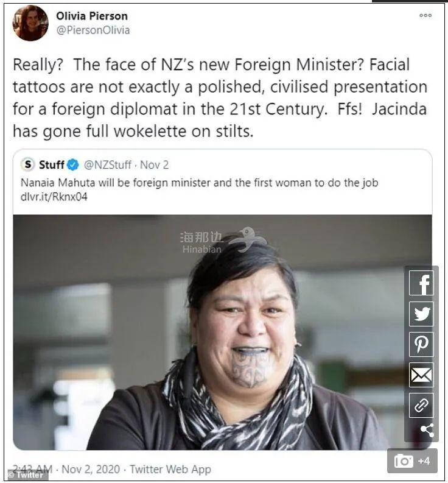Share image on Facebook
This screenshot has height=483, width=448.
coord(421,283)
